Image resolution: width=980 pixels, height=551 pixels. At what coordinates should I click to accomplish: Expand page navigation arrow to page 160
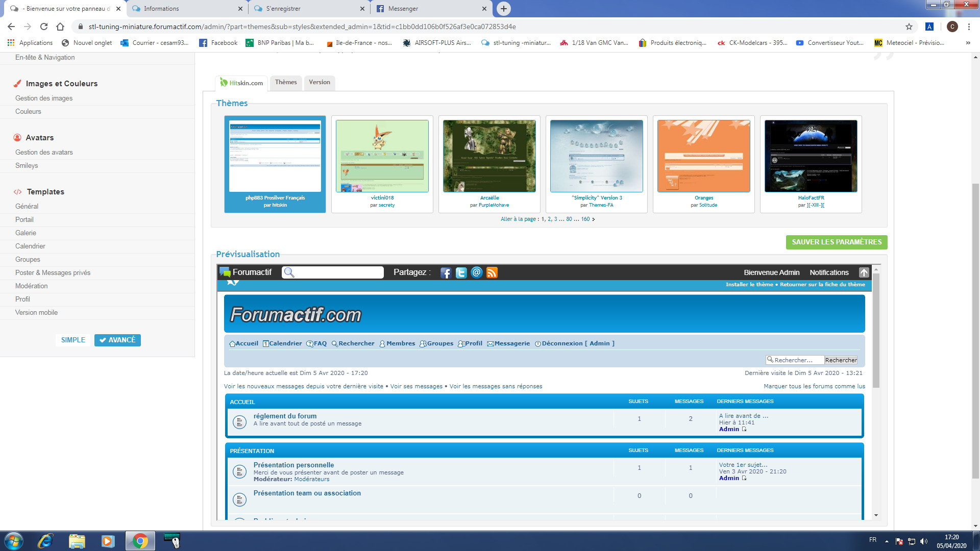point(592,219)
